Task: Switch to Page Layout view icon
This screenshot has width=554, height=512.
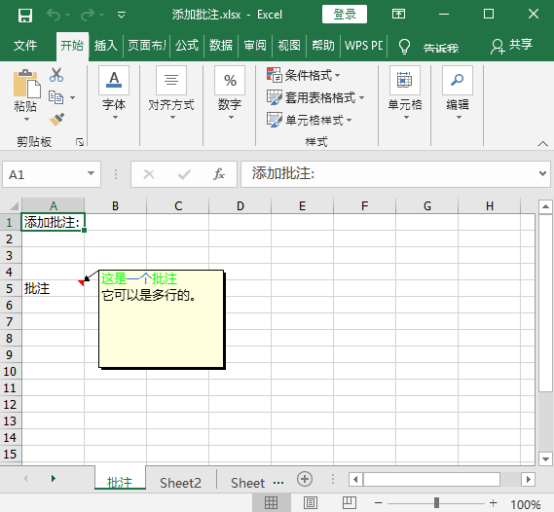Action: [x=310, y=502]
